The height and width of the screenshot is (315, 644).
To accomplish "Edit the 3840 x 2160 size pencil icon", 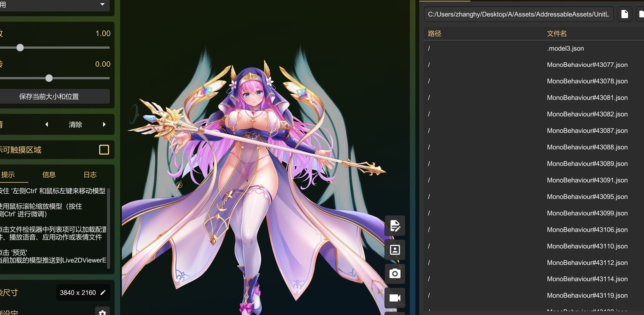I will pos(103,293).
